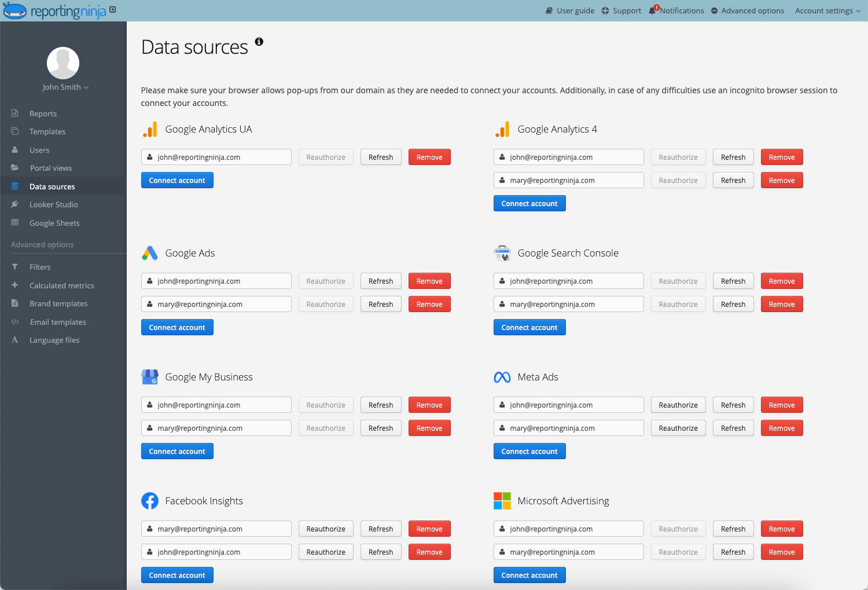Click the Google Search Console logo icon
Screen dimensions: 868x590
coord(502,253)
